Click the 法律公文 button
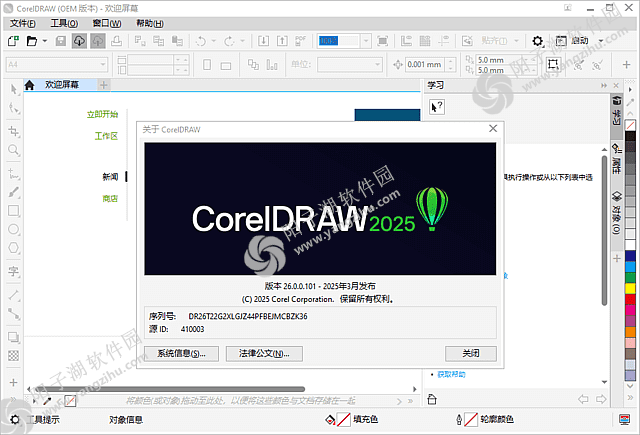Image resolution: width=640 pixels, height=435 pixels. (264, 353)
